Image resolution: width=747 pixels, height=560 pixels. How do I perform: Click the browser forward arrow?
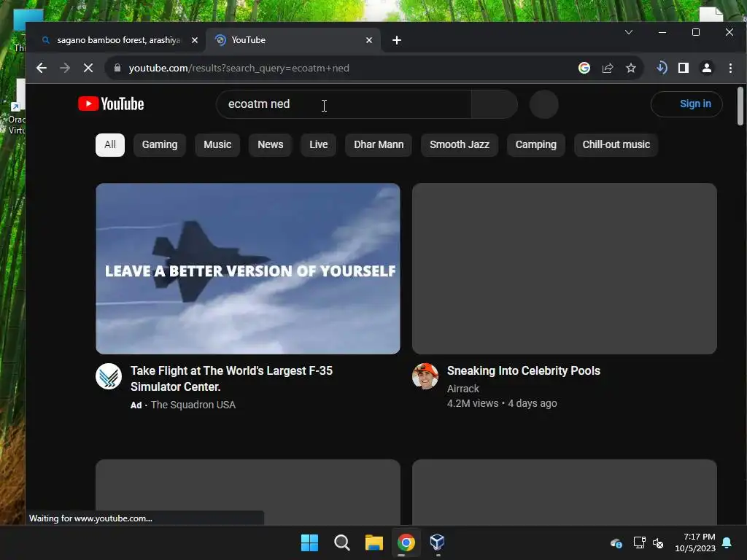tap(65, 68)
